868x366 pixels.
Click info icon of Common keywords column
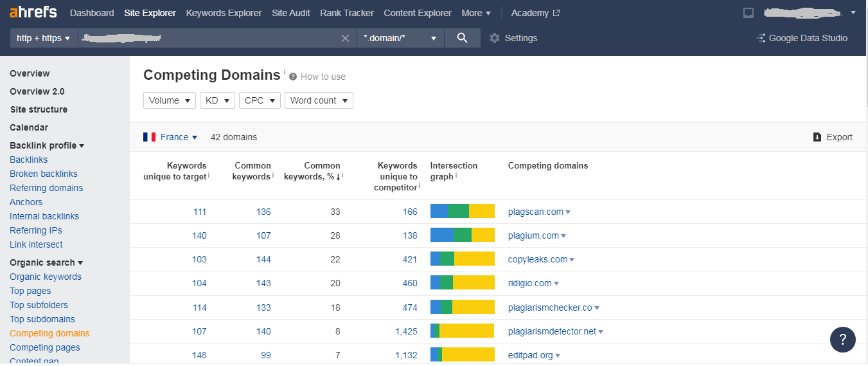(x=273, y=176)
